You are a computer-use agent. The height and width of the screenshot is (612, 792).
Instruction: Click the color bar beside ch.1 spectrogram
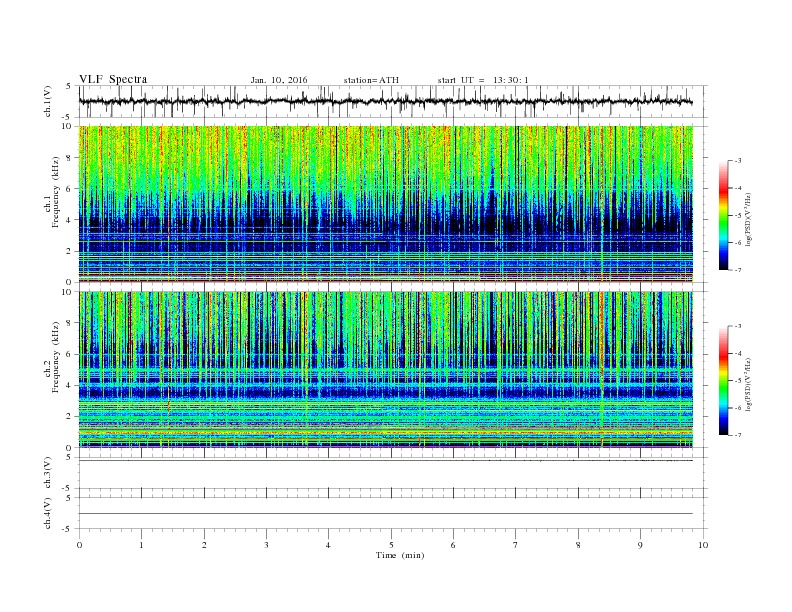coord(723,216)
